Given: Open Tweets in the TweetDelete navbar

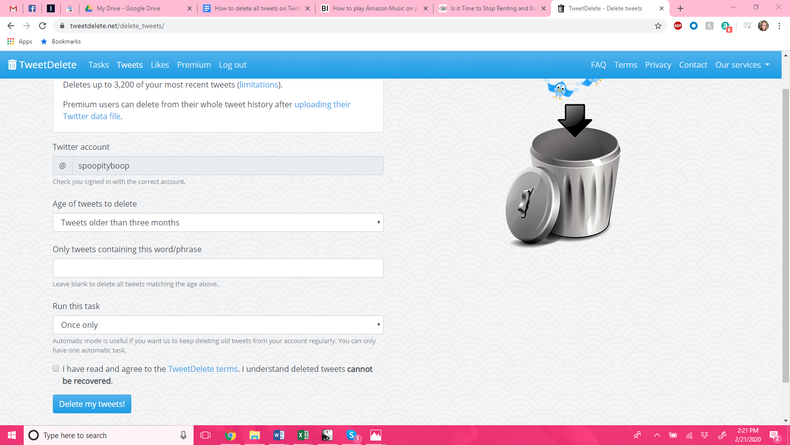Looking at the screenshot, I should 129,65.
